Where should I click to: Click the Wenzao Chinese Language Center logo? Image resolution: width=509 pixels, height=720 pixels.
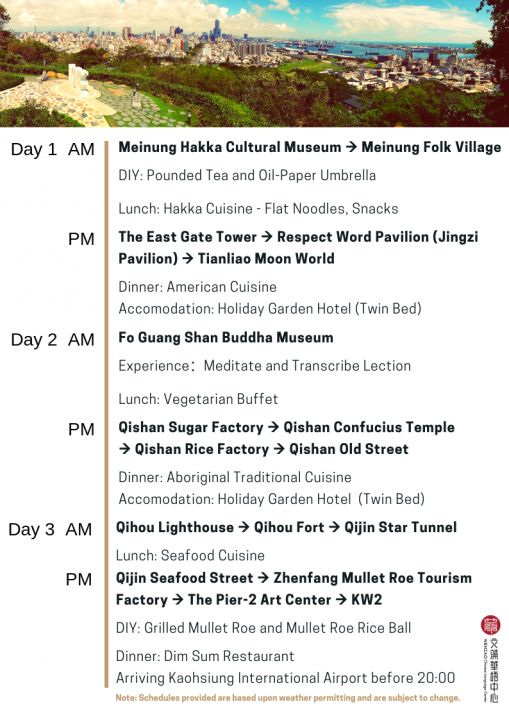coord(490,659)
